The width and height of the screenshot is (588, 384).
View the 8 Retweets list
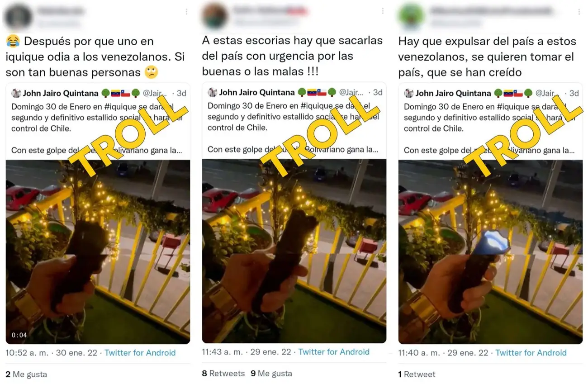coord(223,374)
